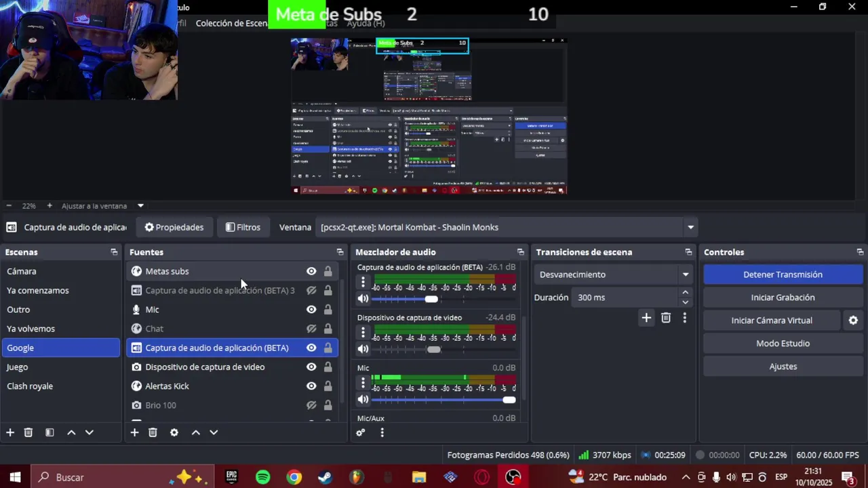Undock the Controles panel
The width and height of the screenshot is (868, 488).
pyautogui.click(x=860, y=252)
